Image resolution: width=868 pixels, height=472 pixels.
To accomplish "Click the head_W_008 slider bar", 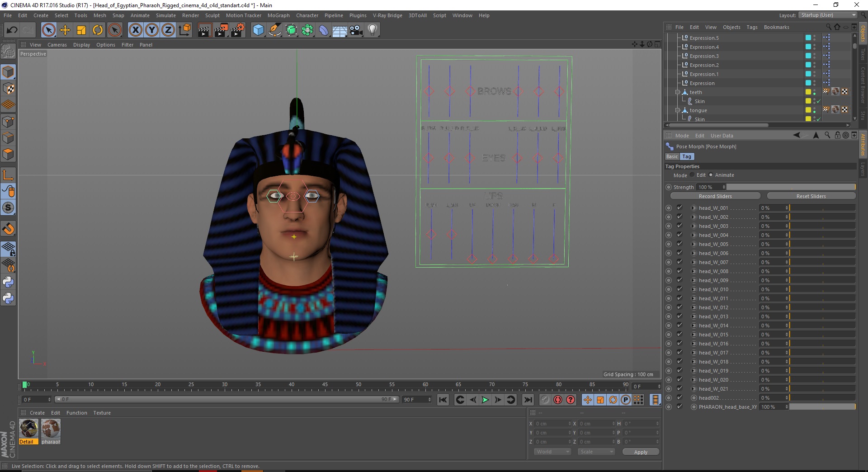I will [822, 271].
